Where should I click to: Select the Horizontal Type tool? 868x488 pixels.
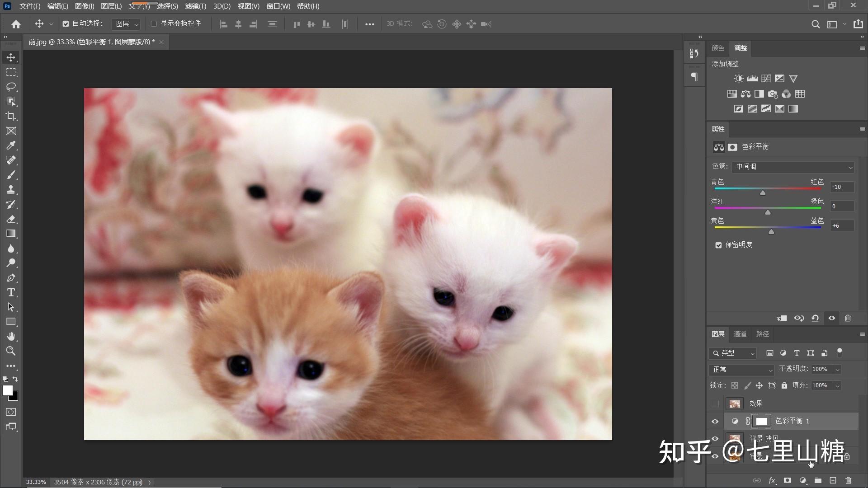pyautogui.click(x=11, y=292)
